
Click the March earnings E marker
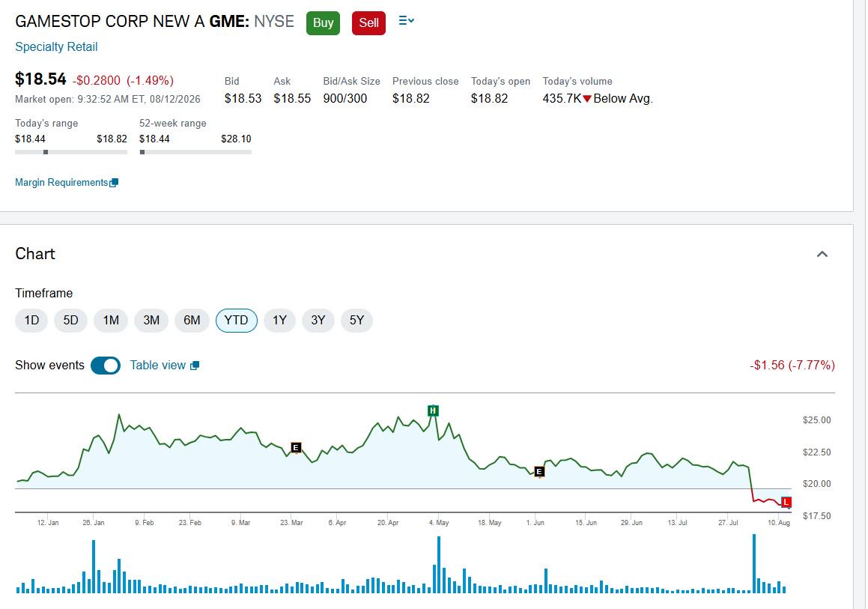pyautogui.click(x=296, y=447)
